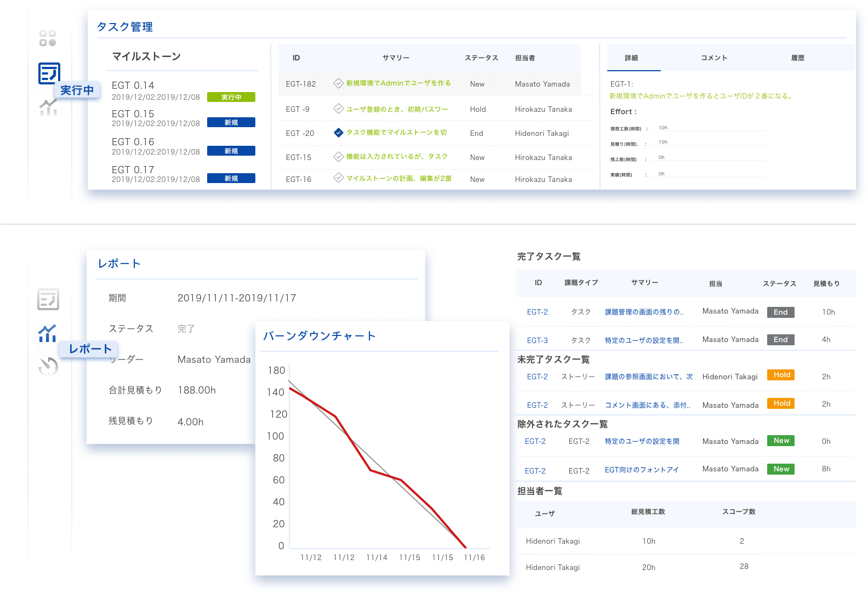Open summary link 新規環境でAdminでユーザを作る
The width and height of the screenshot is (868, 593).
[x=398, y=83]
